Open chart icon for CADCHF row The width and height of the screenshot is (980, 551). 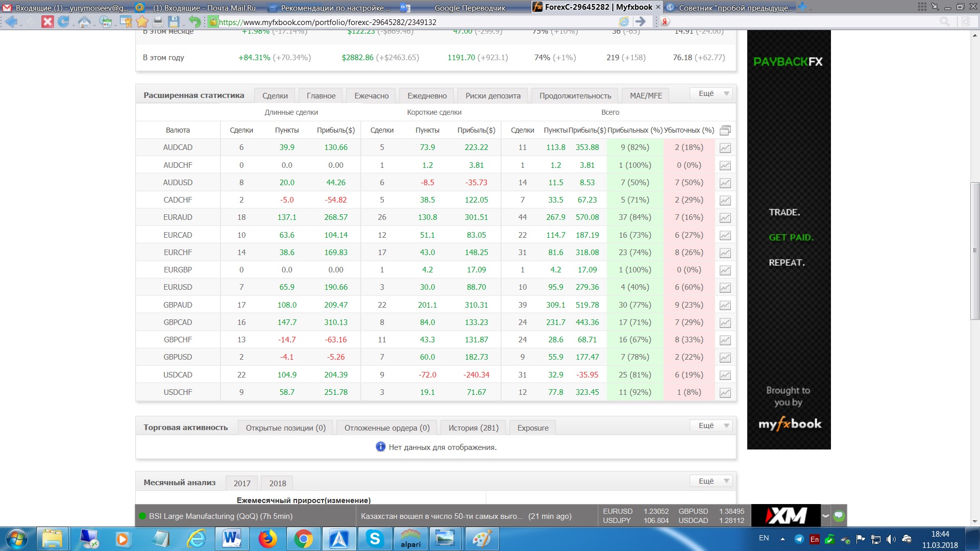click(x=725, y=201)
